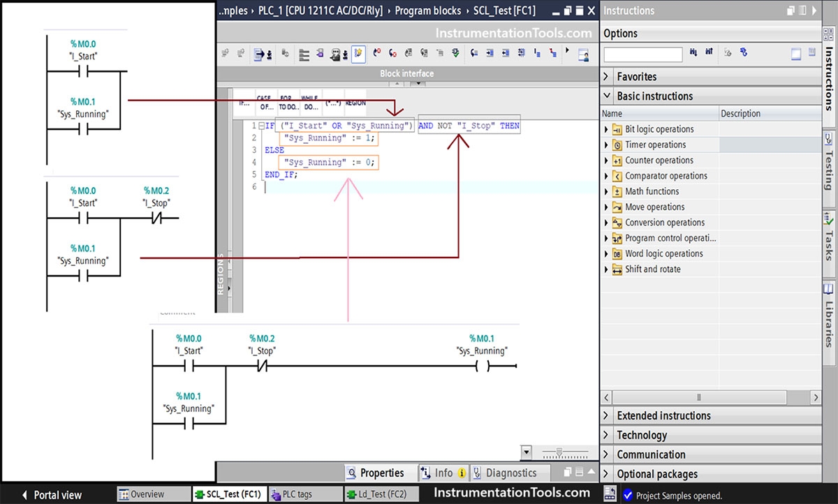This screenshot has height=504, width=838.
Task: Insert an IF instruction template
Action: coord(244,103)
